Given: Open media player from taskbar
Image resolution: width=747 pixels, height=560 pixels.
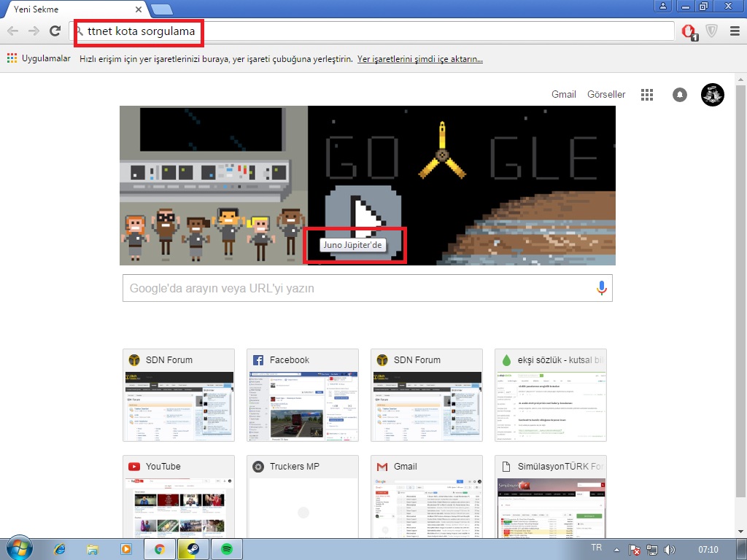Looking at the screenshot, I should (125, 550).
